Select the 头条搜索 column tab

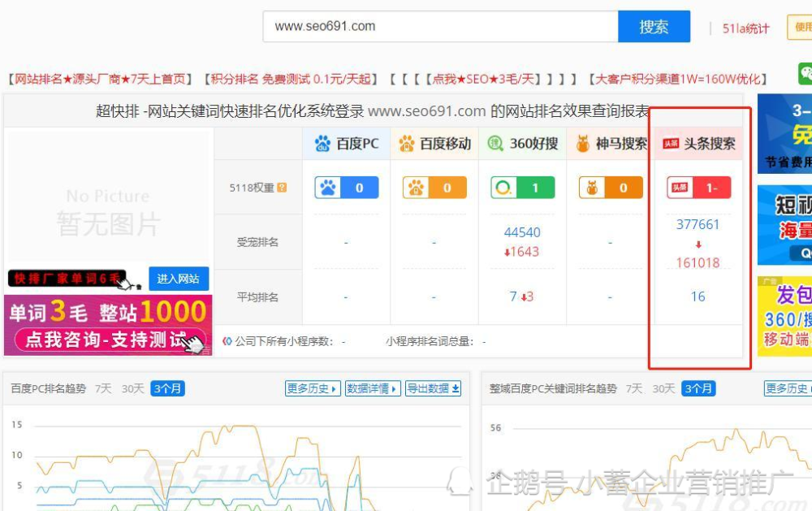tap(698, 144)
